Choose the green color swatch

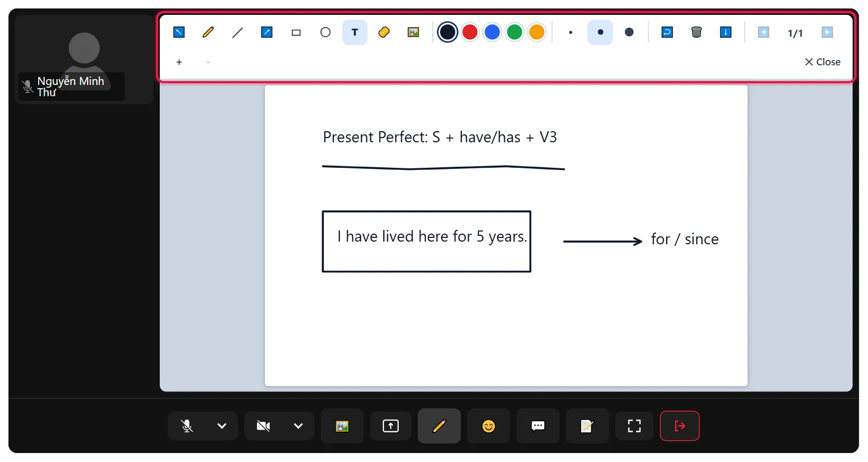pyautogui.click(x=514, y=32)
